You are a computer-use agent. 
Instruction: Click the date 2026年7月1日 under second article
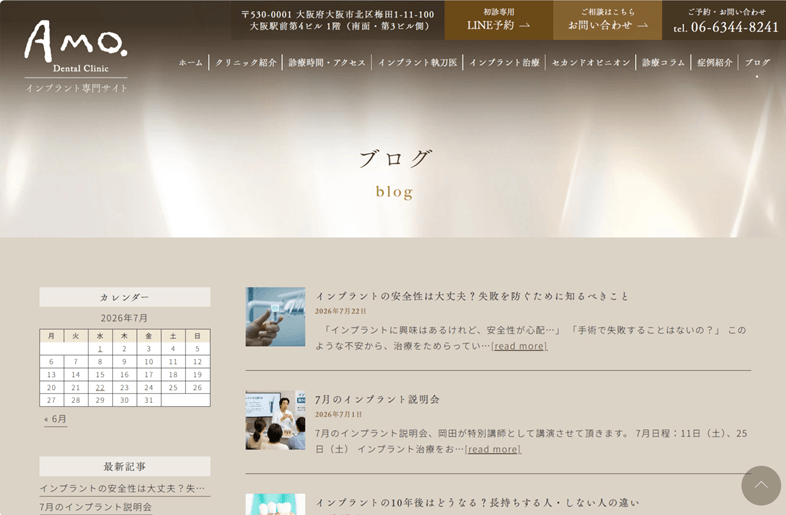[x=339, y=415]
